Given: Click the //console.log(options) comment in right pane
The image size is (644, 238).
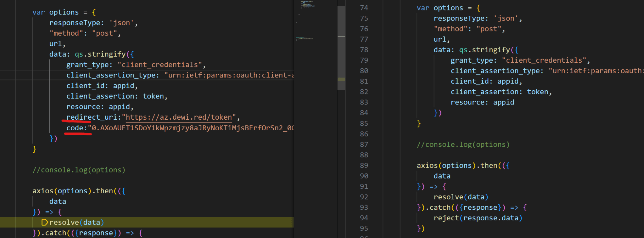Looking at the screenshot, I should click(x=463, y=144).
